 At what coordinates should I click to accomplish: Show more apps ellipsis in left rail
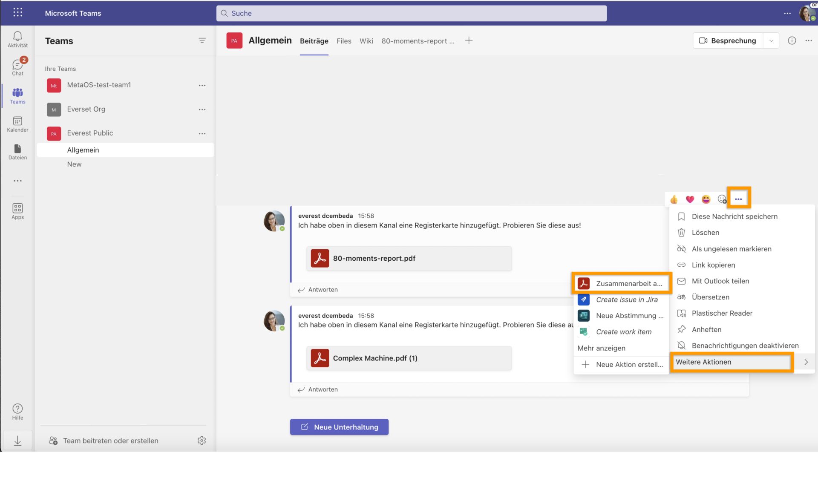17,181
